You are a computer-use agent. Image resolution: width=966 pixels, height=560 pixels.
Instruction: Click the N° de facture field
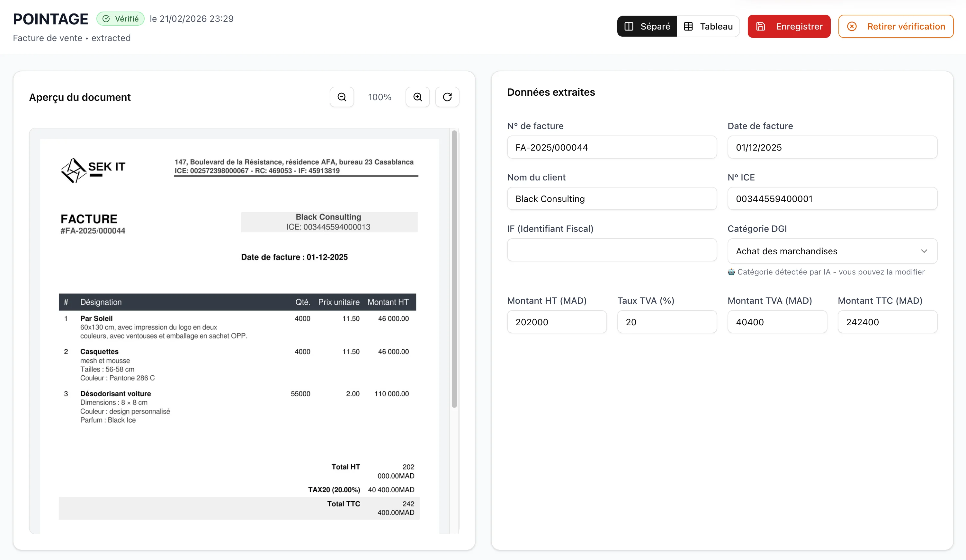[x=612, y=147]
